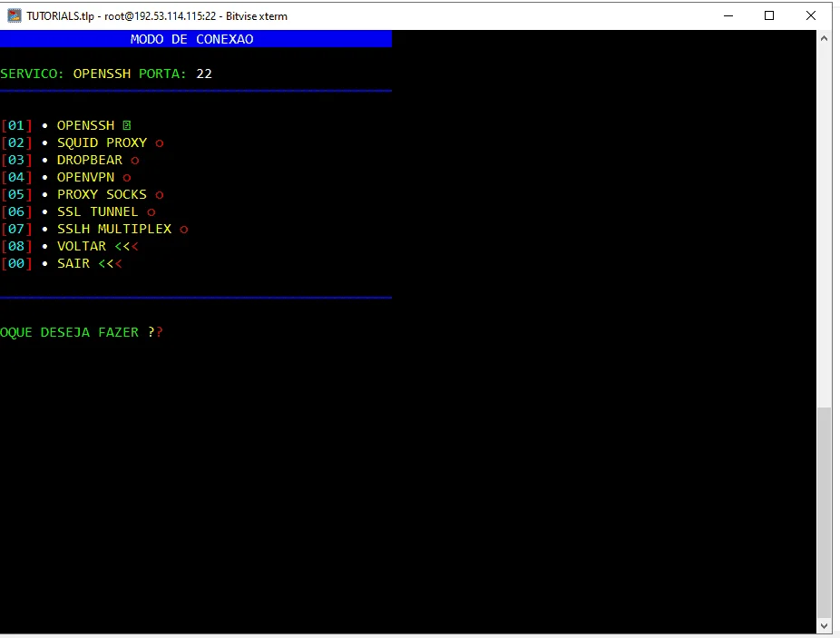The height and width of the screenshot is (638, 840).
Task: Select the SQUID PROXY menu entry
Action: (102, 142)
